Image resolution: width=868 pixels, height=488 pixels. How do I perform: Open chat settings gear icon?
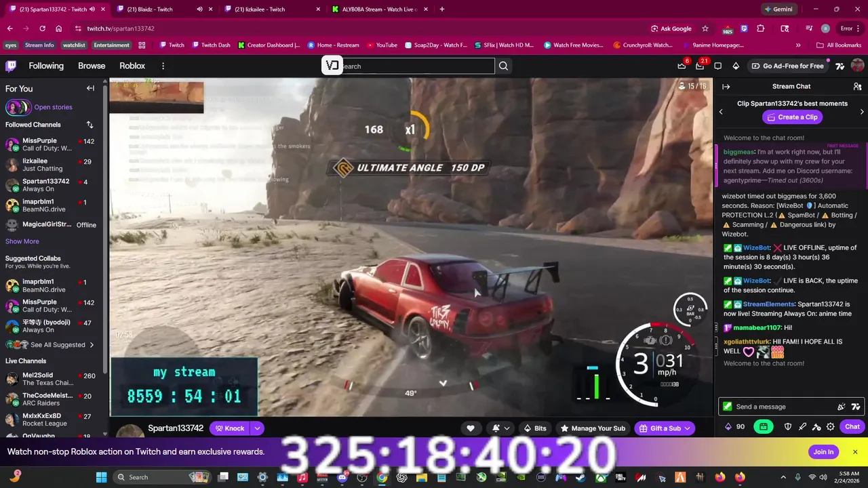pos(830,427)
